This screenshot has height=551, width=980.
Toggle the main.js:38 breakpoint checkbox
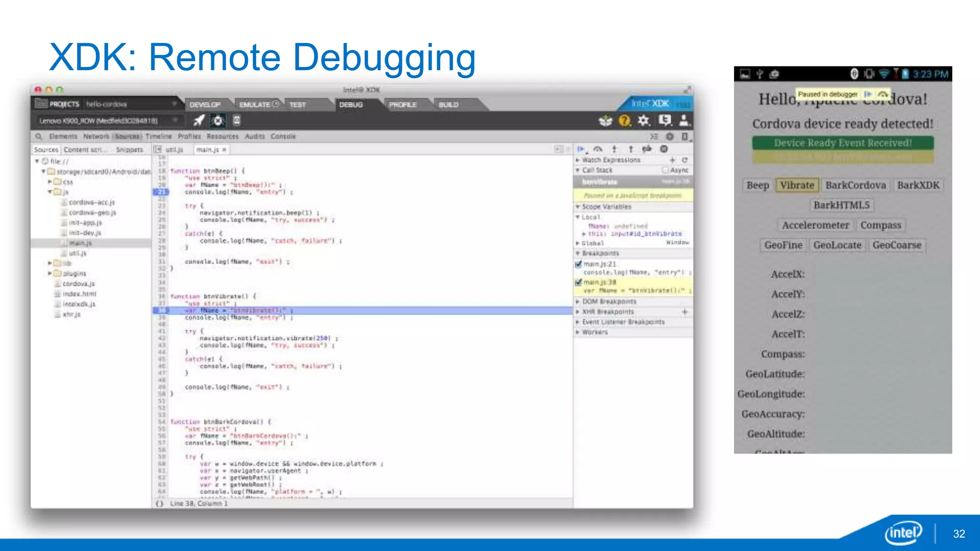tap(579, 282)
